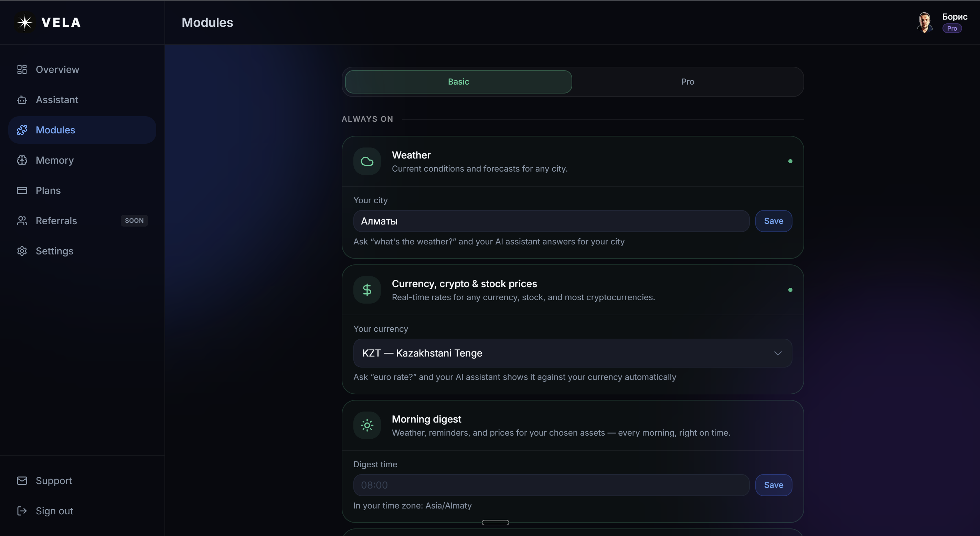This screenshot has height=536, width=980.
Task: Click the Currency module green status dot
Action: pyautogui.click(x=790, y=290)
